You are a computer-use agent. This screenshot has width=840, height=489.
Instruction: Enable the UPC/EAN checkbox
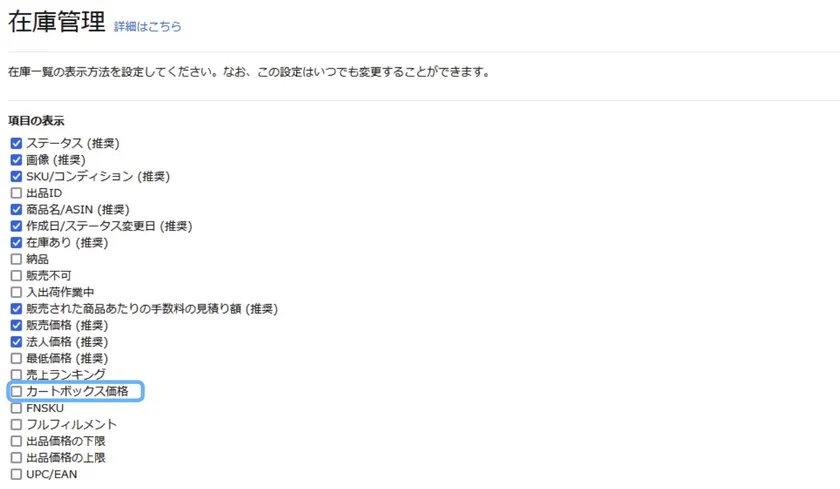coord(16,475)
